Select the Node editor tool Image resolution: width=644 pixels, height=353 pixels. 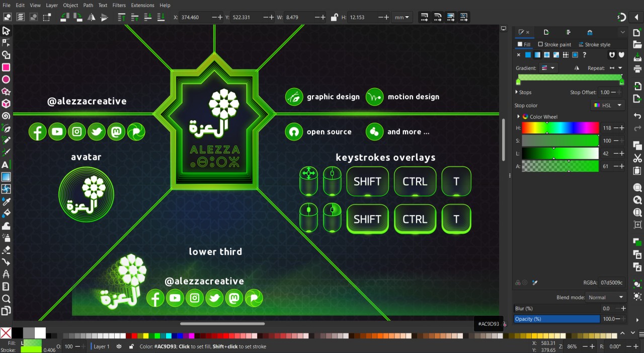pyautogui.click(x=7, y=43)
